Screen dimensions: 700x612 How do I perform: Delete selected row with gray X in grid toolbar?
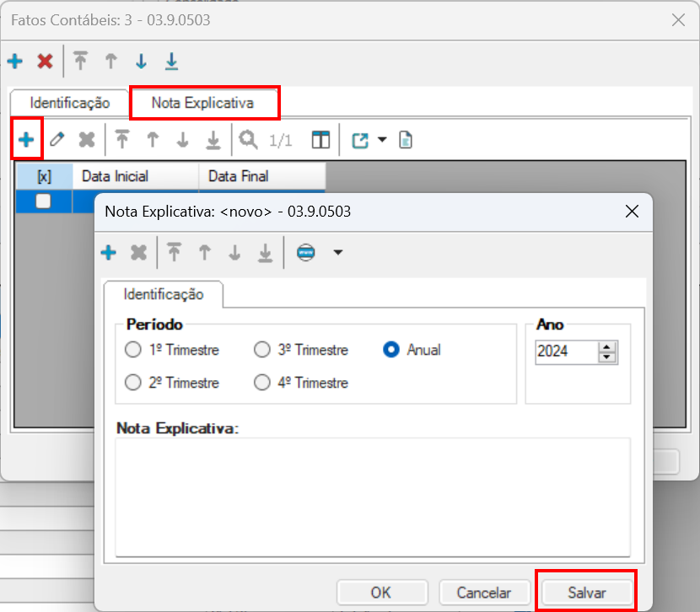(x=87, y=140)
